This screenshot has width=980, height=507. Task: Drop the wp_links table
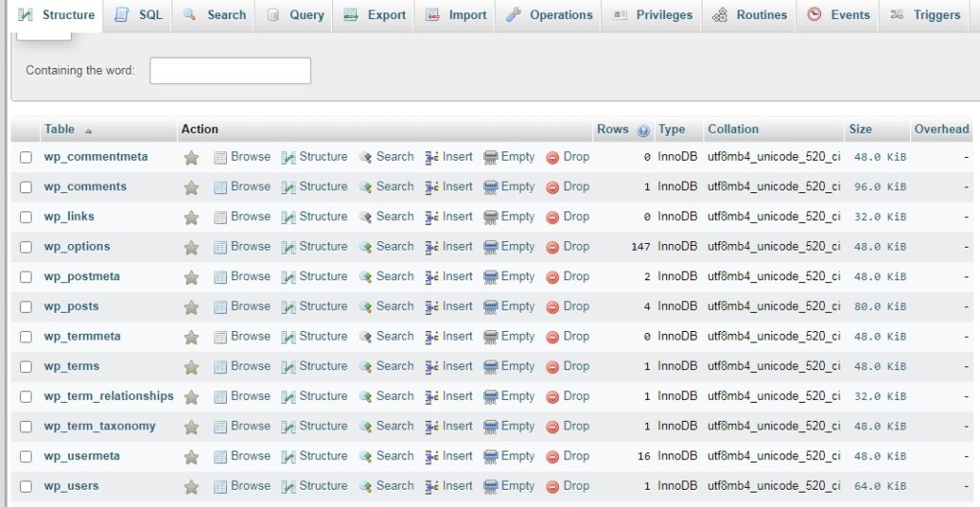point(568,216)
